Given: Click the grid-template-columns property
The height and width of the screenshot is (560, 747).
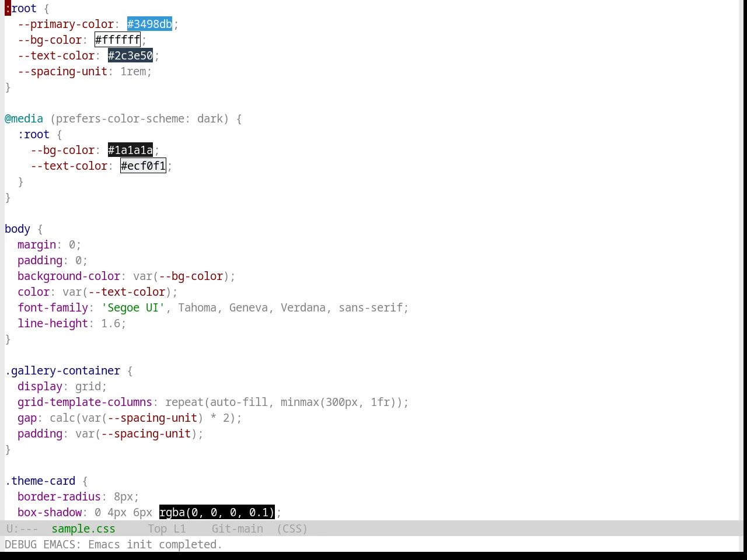Looking at the screenshot, I should 85,402.
